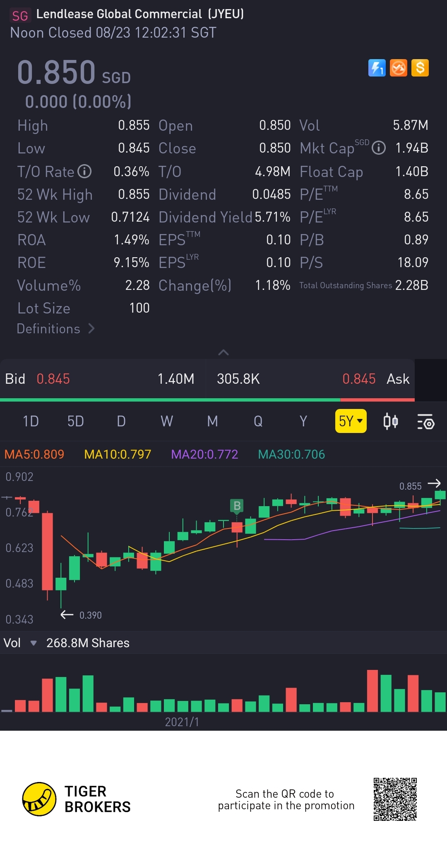
Task: Tap the blue lightning bolt badge icon
Action: tap(377, 68)
